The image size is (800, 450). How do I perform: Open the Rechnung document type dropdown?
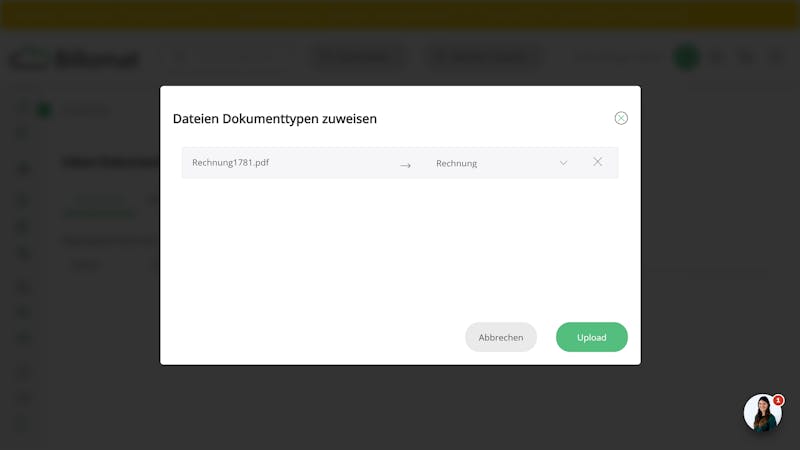[502, 163]
